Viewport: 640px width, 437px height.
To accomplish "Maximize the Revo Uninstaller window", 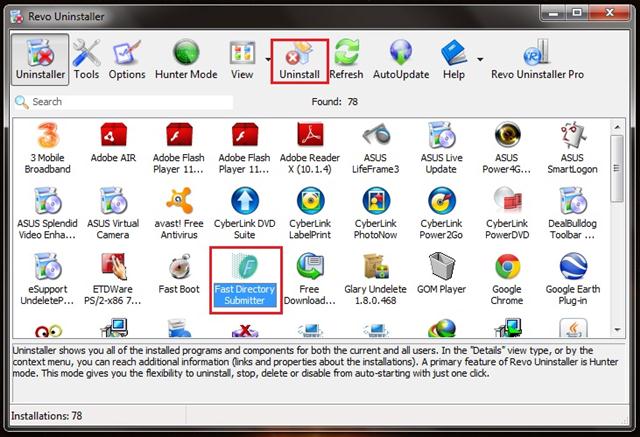I will 577,13.
